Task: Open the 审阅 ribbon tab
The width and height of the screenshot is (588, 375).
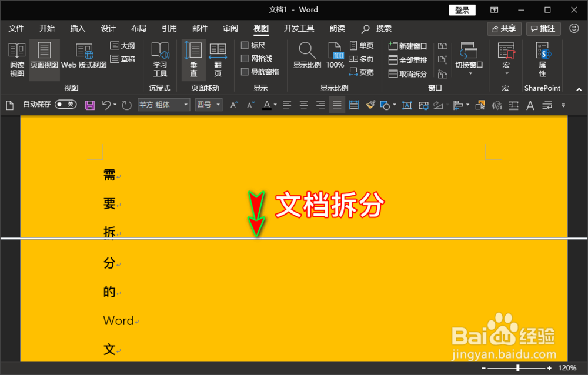Action: coord(231,28)
